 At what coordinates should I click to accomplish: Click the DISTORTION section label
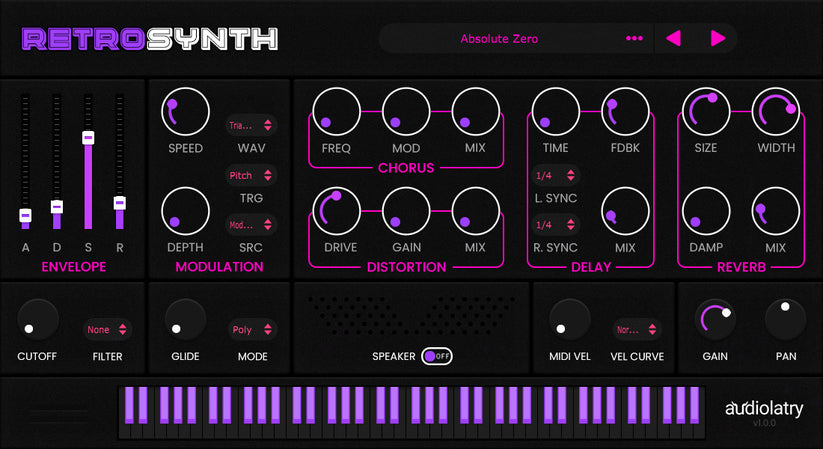(x=406, y=267)
